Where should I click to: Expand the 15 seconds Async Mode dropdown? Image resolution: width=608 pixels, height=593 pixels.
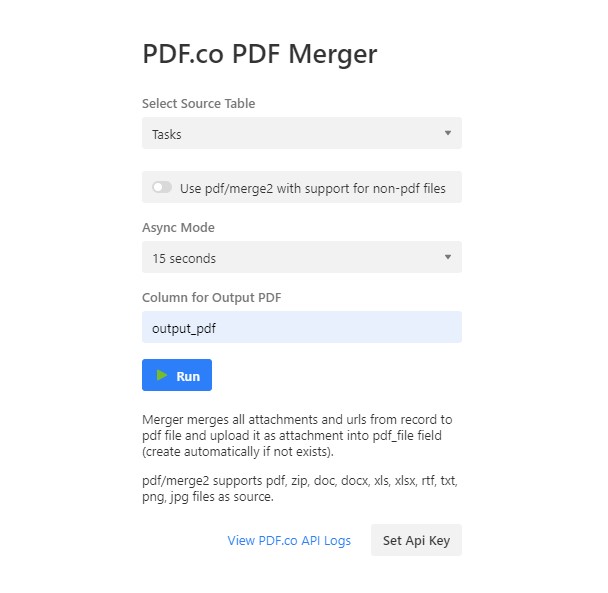pyautogui.click(x=302, y=257)
